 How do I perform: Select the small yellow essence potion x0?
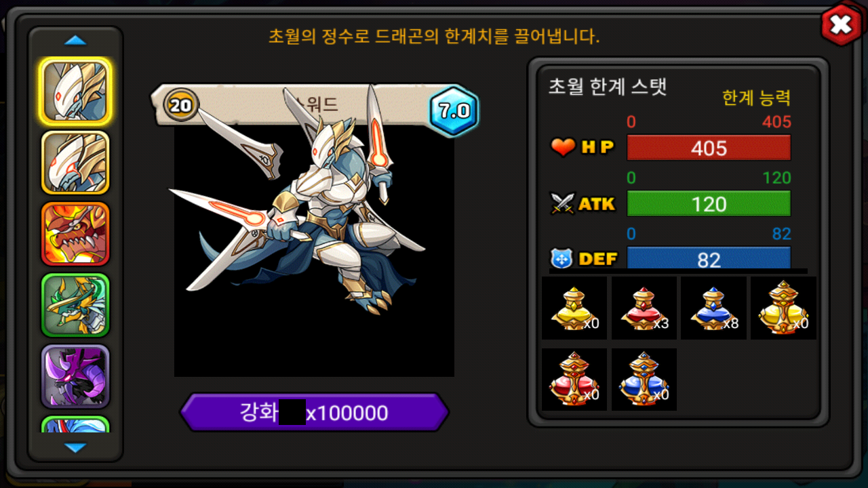coord(574,308)
